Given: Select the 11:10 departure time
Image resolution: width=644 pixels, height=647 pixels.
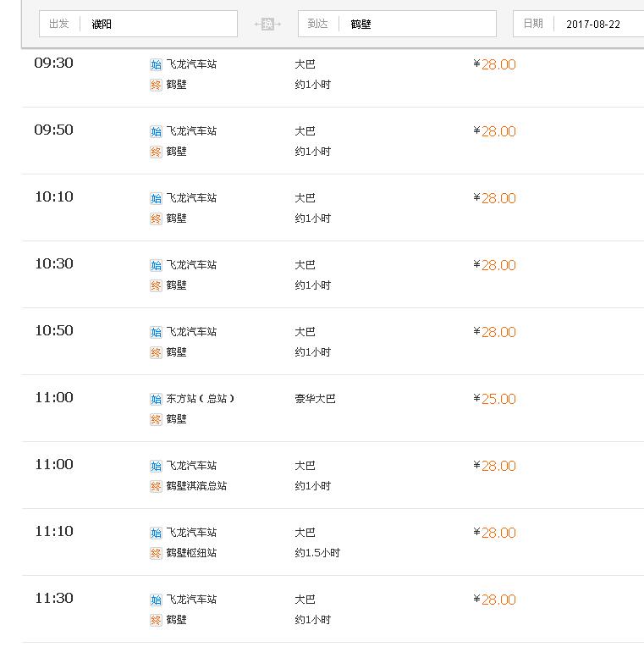Looking at the screenshot, I should (x=53, y=531).
